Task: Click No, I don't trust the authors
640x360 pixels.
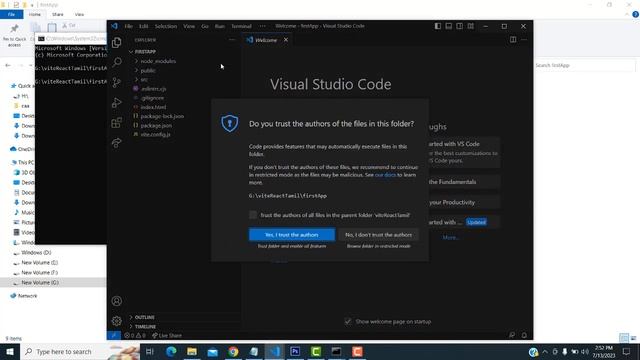Action: [x=378, y=235]
